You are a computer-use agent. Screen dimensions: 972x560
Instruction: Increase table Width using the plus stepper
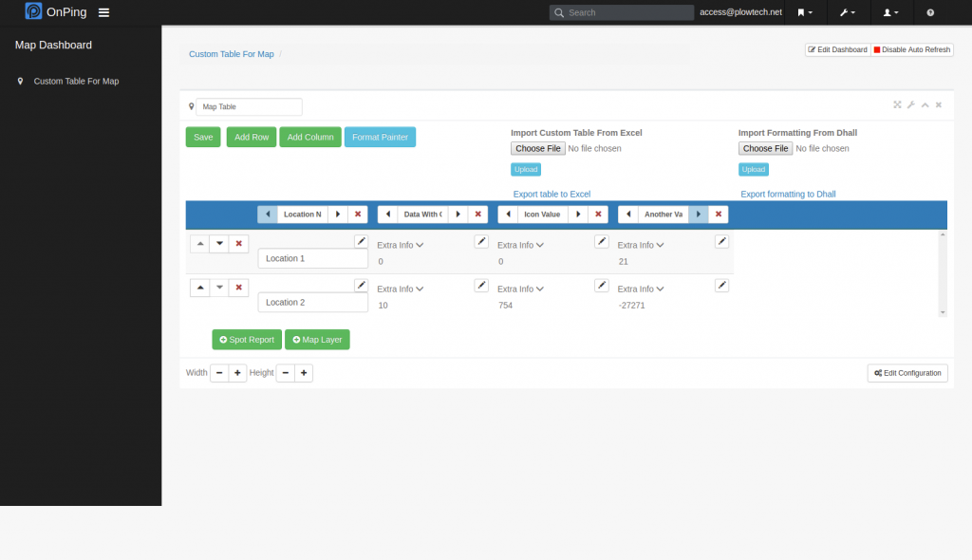[x=236, y=372]
